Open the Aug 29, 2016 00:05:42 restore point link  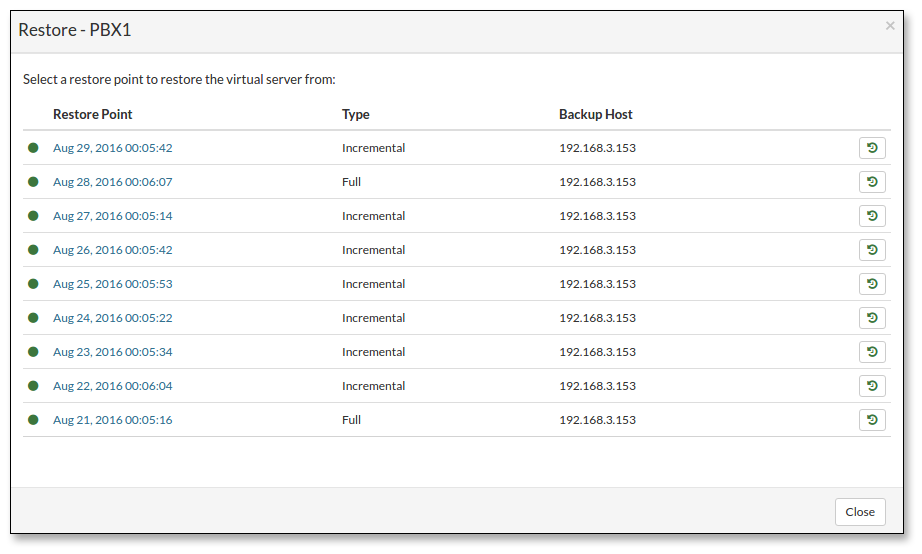pyautogui.click(x=112, y=148)
